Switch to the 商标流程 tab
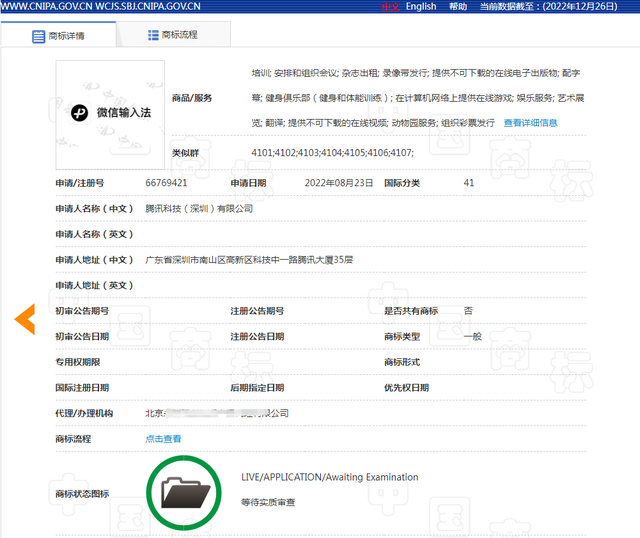 tap(173, 35)
